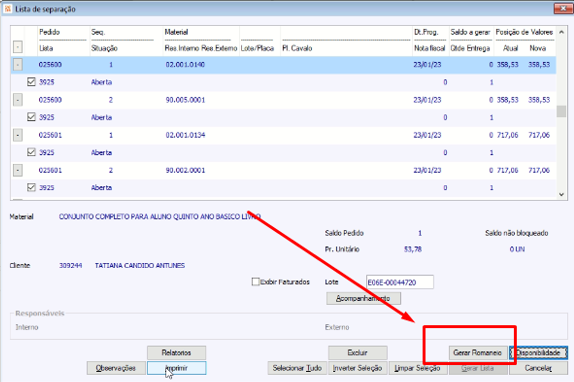Select material cell 02.001.0134
Screen dimensions: 574x382
[x=185, y=135]
